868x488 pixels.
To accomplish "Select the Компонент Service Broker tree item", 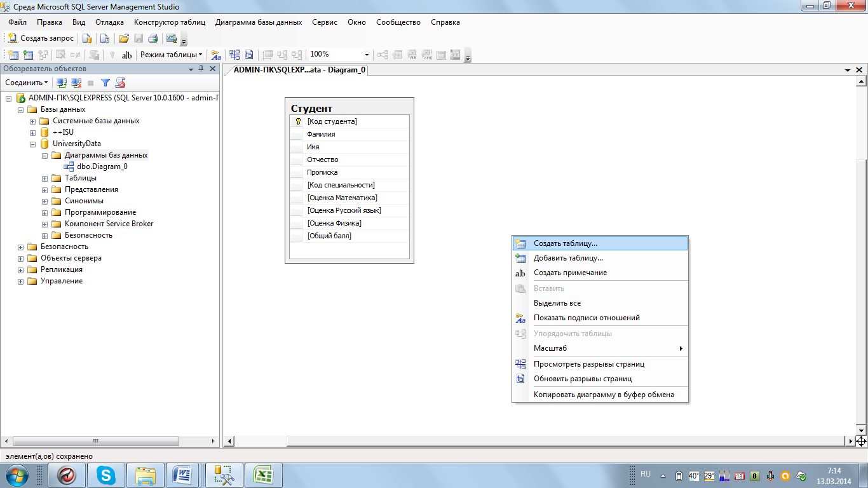I will (109, 224).
